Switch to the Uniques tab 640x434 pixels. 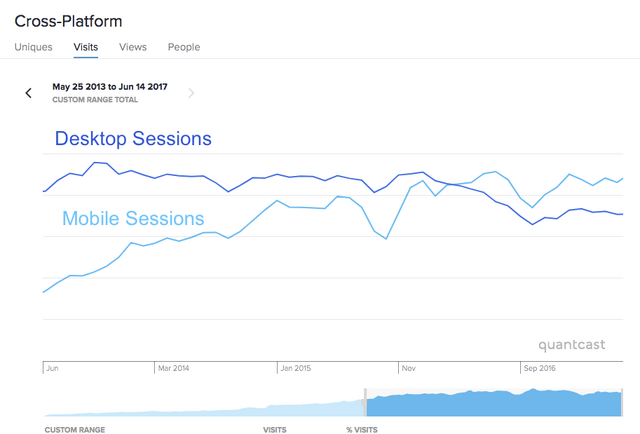click(x=33, y=47)
